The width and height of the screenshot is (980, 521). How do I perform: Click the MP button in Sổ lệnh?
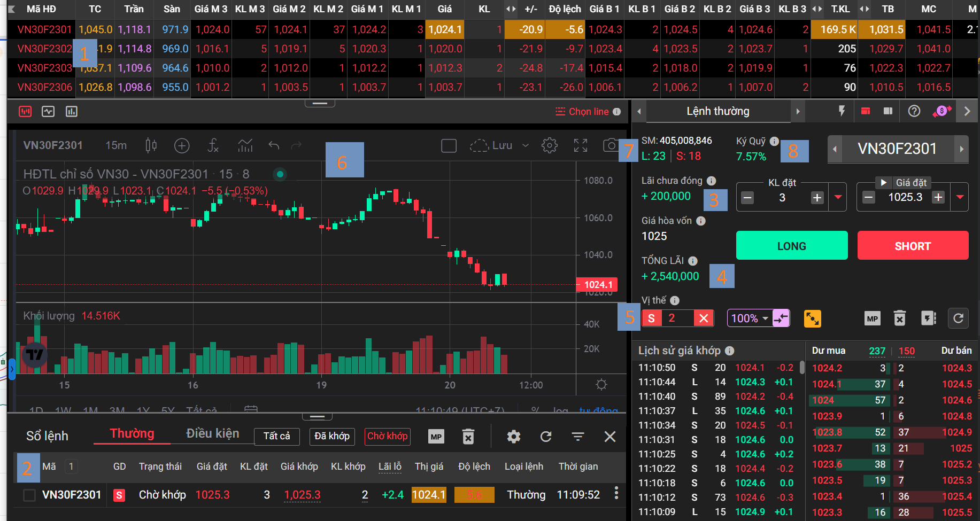436,437
